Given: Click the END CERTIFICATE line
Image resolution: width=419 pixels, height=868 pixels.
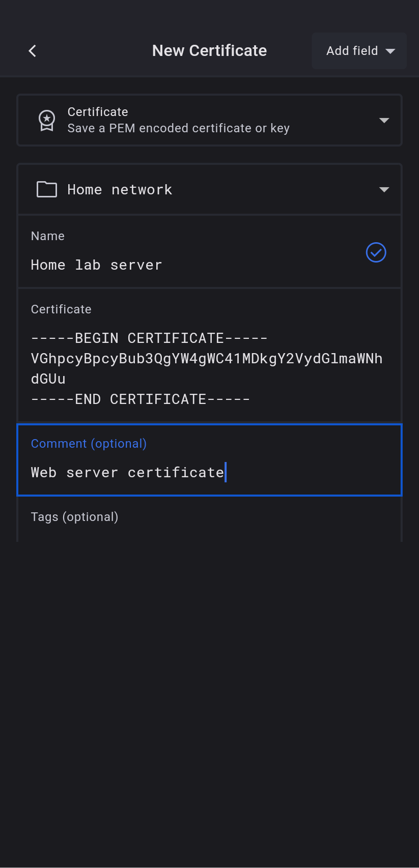Looking at the screenshot, I should pyautogui.click(x=141, y=399).
